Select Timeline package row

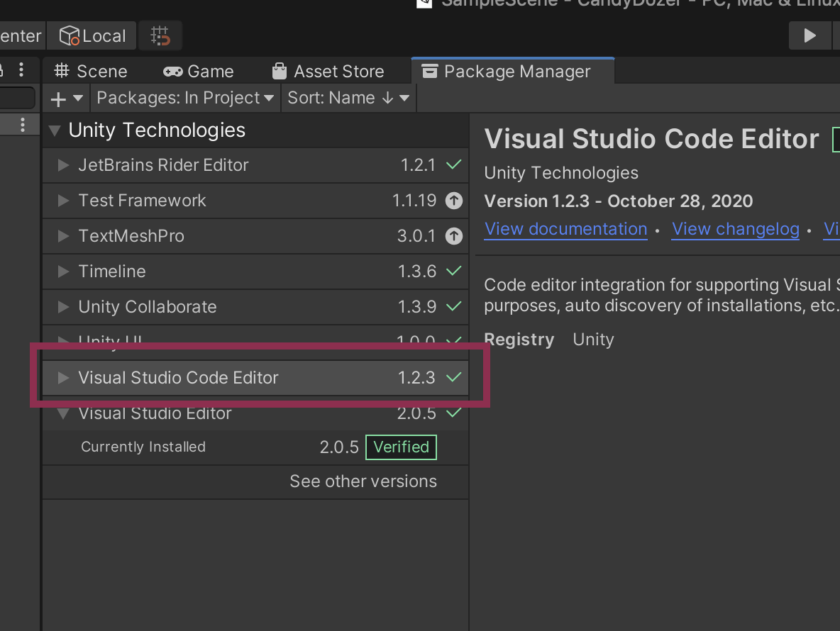pyautogui.click(x=255, y=272)
